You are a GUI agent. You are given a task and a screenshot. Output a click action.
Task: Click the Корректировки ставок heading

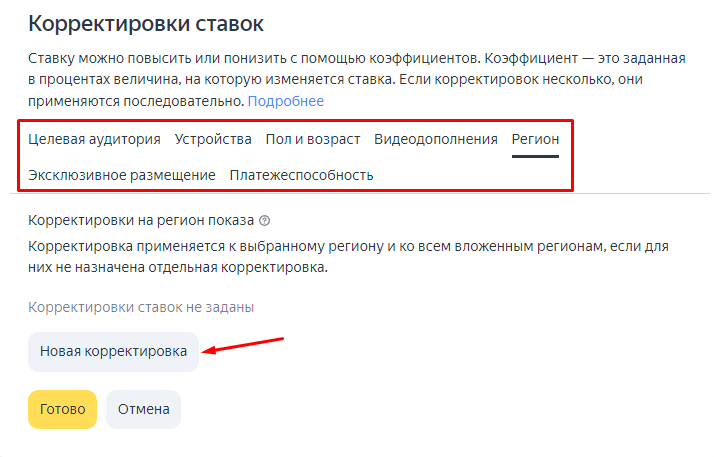click(153, 22)
